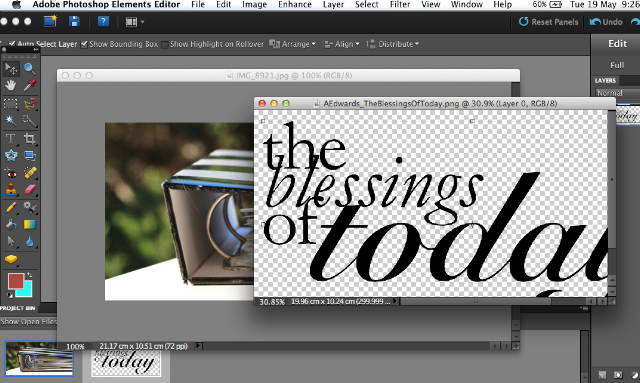
Task: Select the Horizontal Type tool
Action: click(x=11, y=138)
